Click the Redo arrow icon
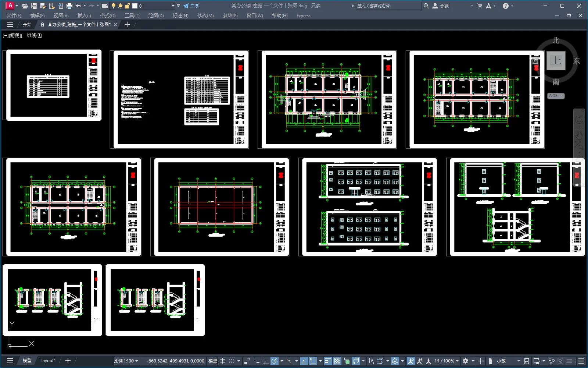Viewport: 588px width, 368px height. (91, 6)
